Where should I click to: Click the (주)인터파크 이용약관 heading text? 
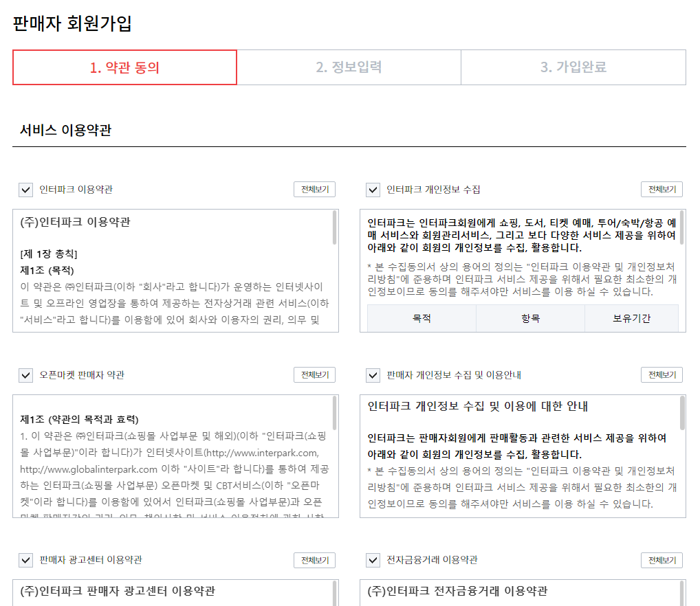point(75,222)
